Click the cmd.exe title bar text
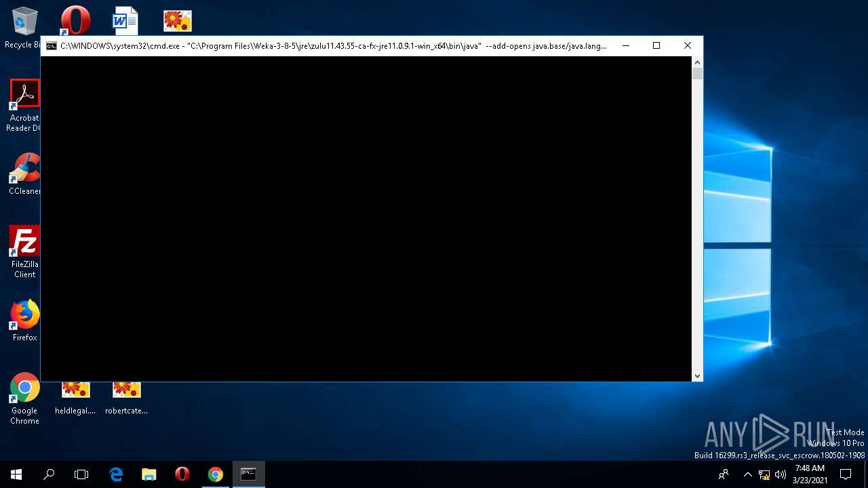868x488 pixels. (334, 46)
